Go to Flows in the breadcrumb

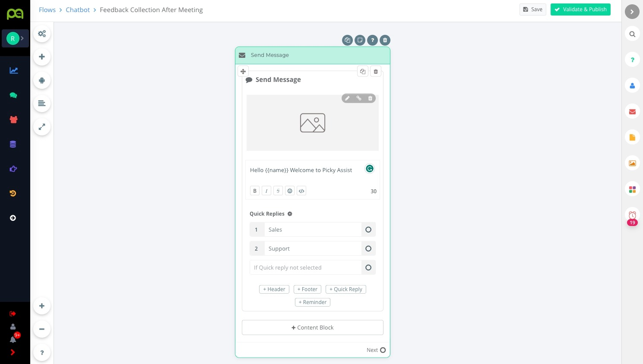(x=47, y=10)
